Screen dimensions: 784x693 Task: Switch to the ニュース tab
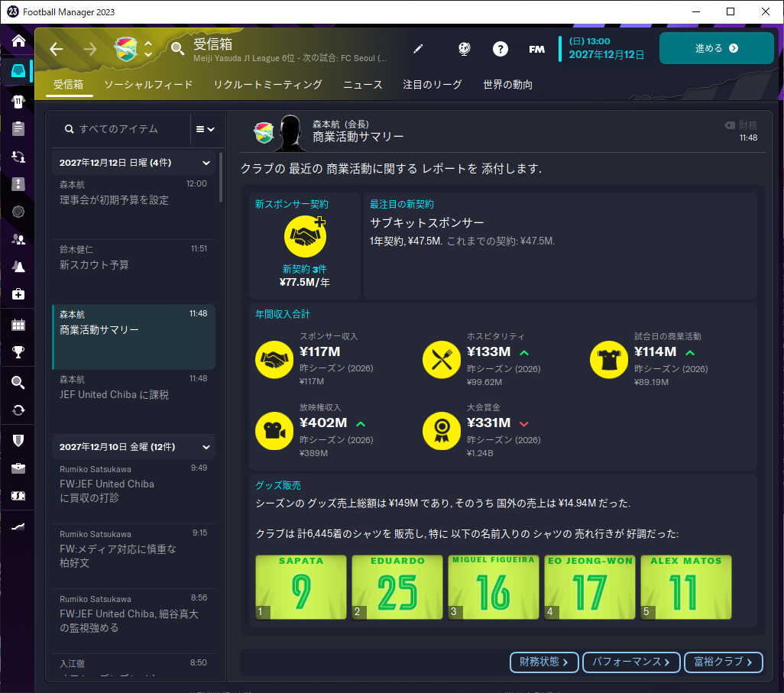click(362, 85)
